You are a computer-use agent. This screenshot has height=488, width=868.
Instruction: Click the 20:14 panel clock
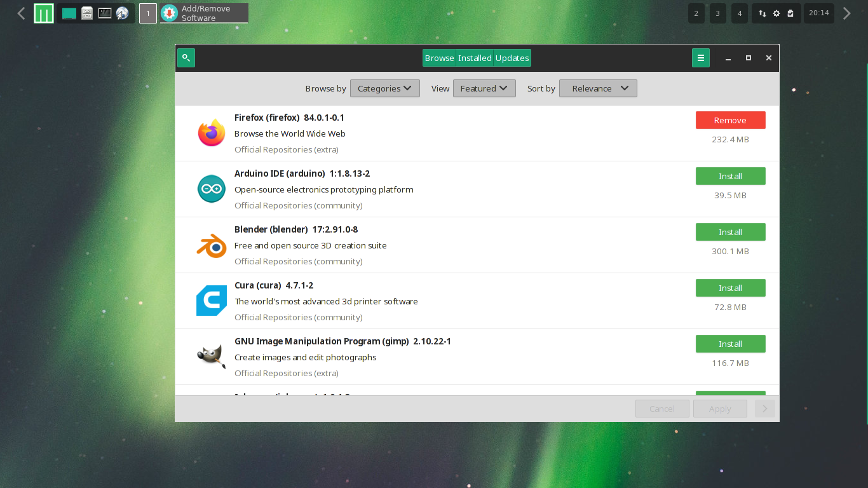tap(819, 13)
